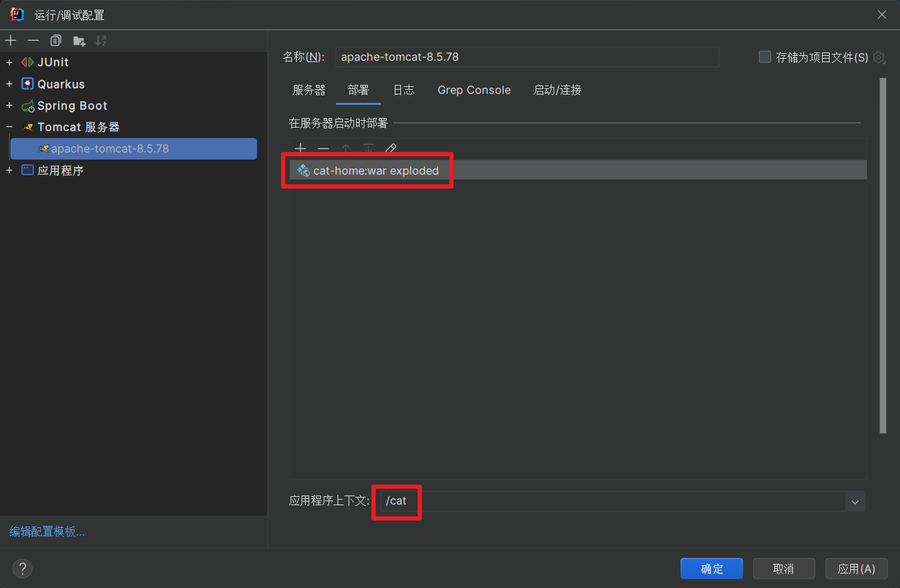
Task: Copy the selected configuration
Action: 56,41
